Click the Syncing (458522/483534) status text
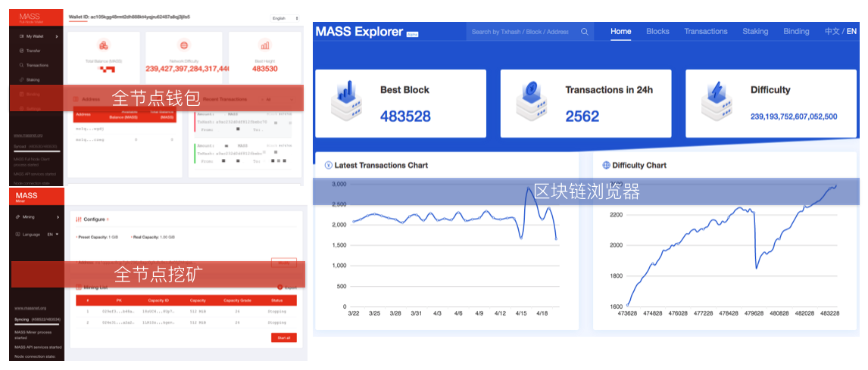The image size is (868, 370). click(38, 319)
